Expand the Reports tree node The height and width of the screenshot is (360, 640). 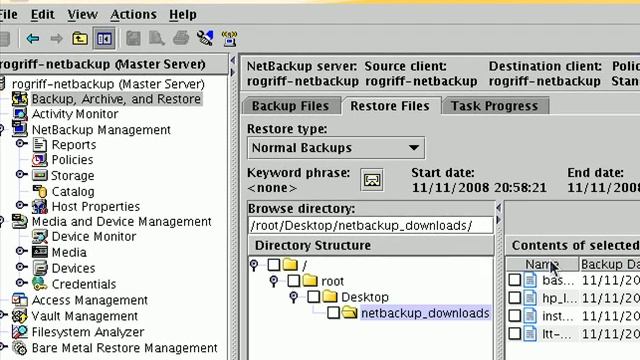(x=21, y=144)
